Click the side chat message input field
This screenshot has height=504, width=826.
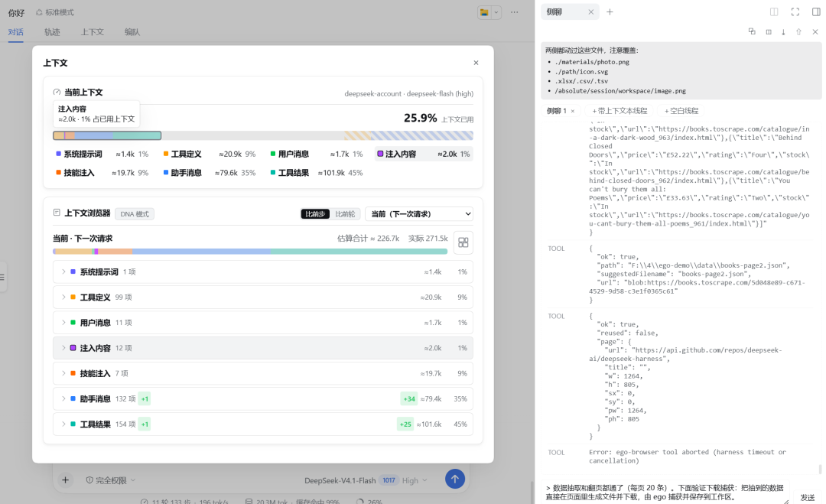[x=666, y=492]
